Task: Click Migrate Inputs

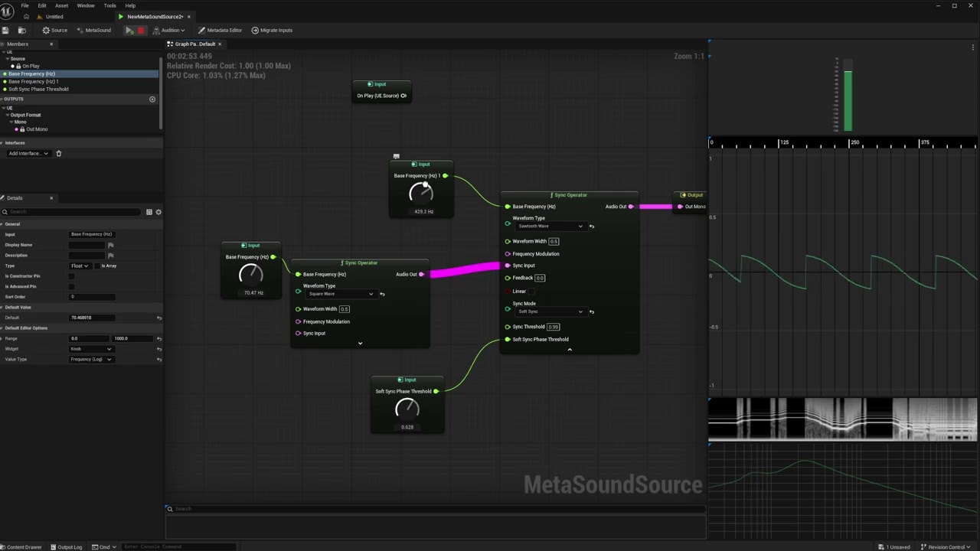Action: coord(272,31)
